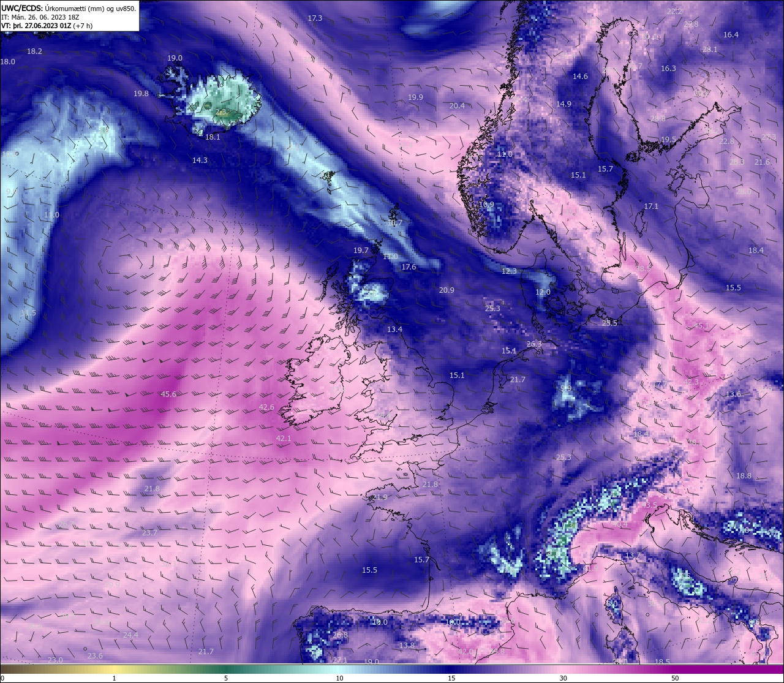Click the UWC/ECDS Úrkomumætti title text
Image resolution: width=784 pixels, height=683 pixels.
pyautogui.click(x=69, y=8)
